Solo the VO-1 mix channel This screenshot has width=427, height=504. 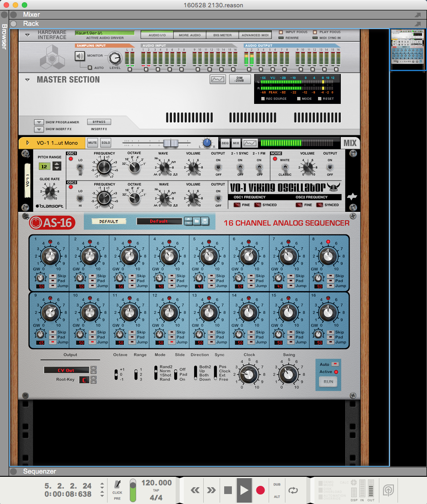(106, 143)
